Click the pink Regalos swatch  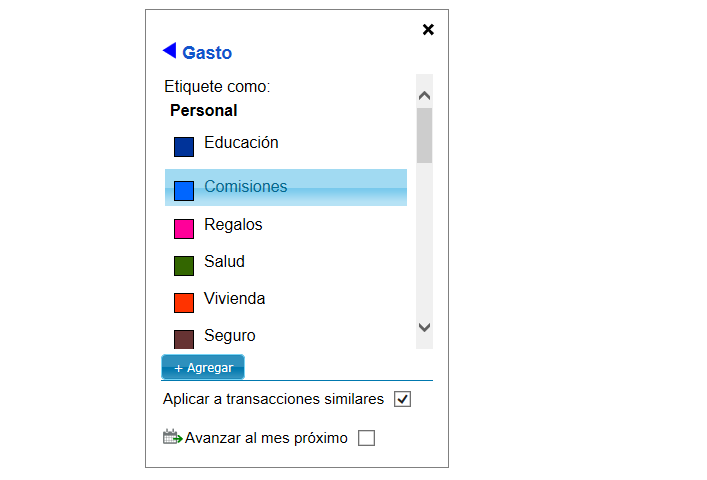184,229
